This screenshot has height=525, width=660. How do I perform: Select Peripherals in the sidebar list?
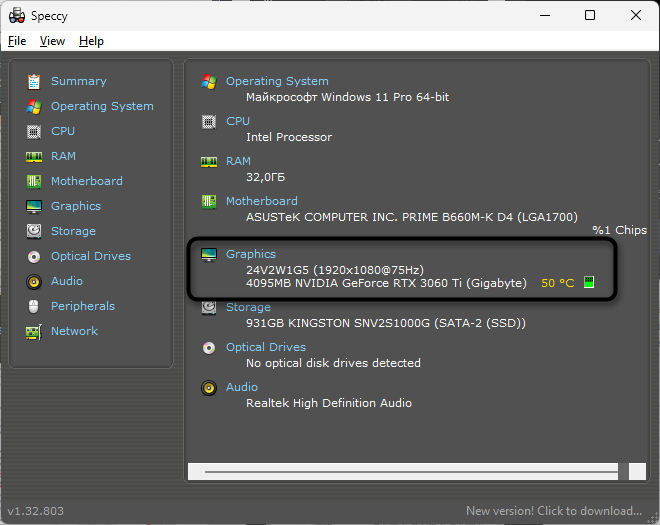[x=83, y=306]
